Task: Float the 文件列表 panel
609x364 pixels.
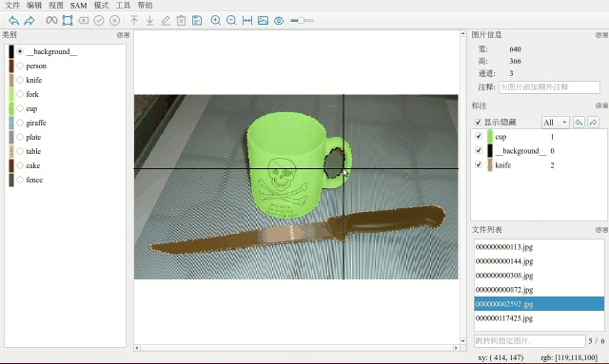Action: tap(599, 230)
